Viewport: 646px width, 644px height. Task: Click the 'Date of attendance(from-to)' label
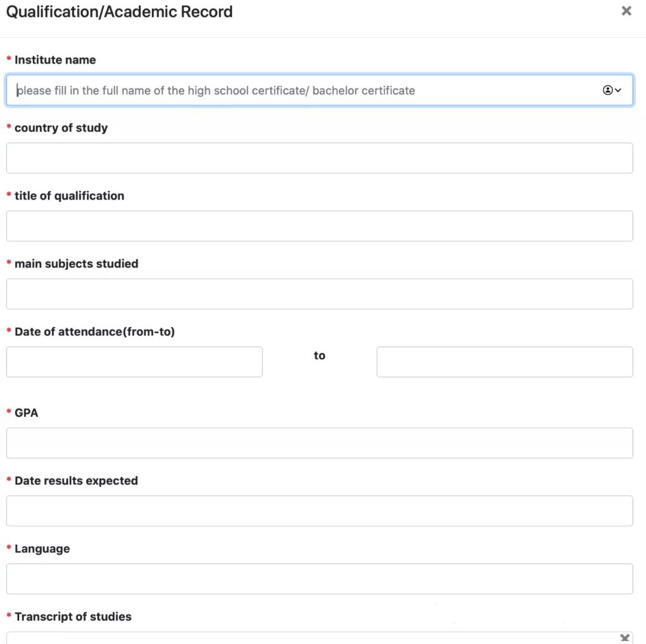coord(95,332)
